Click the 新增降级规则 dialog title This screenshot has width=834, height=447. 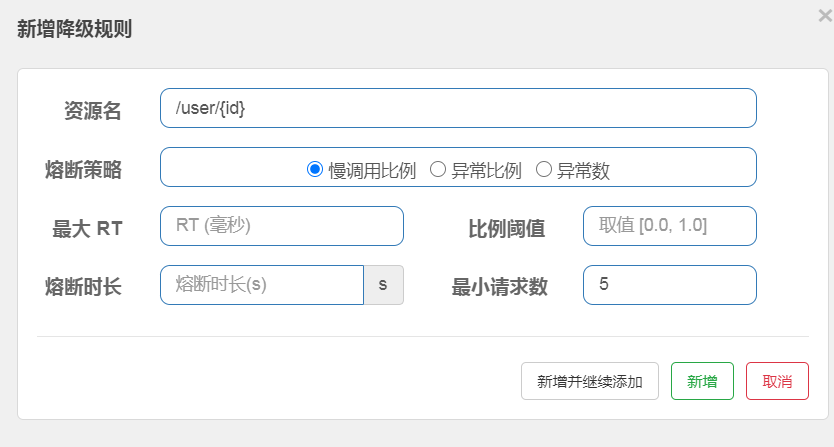point(75,29)
